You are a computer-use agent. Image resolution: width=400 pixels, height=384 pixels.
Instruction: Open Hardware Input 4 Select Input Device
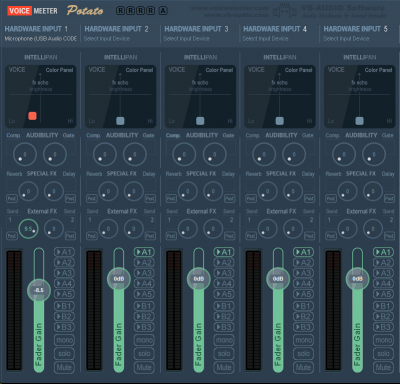point(265,39)
